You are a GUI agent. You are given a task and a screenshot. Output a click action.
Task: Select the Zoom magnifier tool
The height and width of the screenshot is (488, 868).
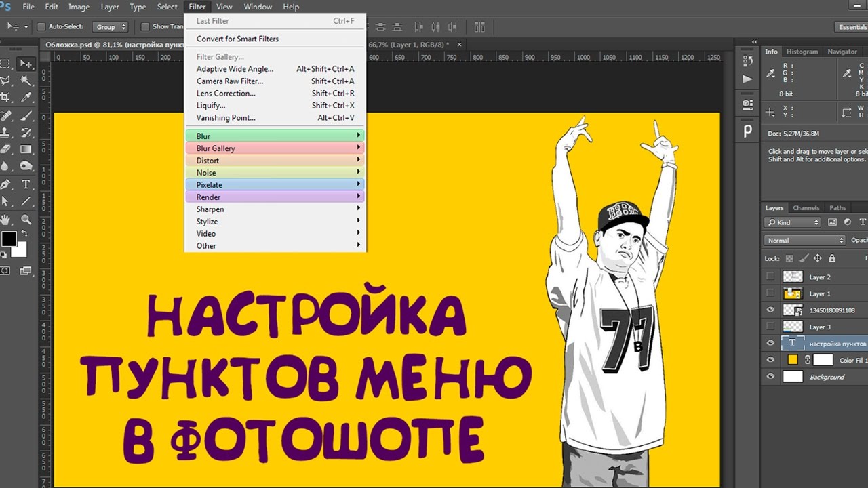pos(26,220)
